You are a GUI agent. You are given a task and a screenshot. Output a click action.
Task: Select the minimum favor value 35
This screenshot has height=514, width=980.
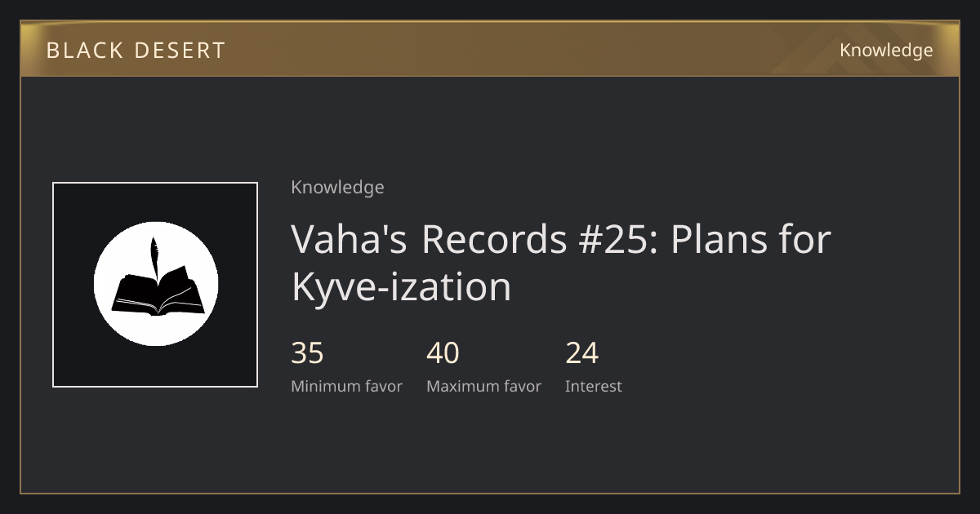[x=307, y=353]
